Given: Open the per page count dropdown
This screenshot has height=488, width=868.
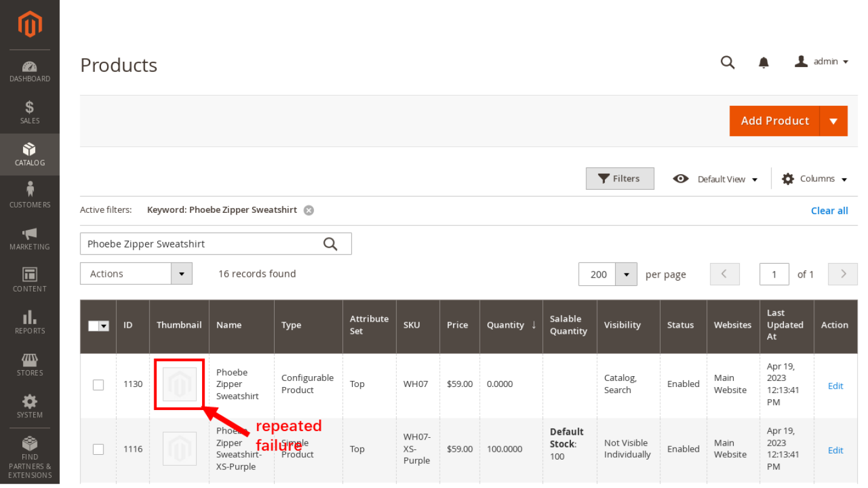Looking at the screenshot, I should point(626,275).
